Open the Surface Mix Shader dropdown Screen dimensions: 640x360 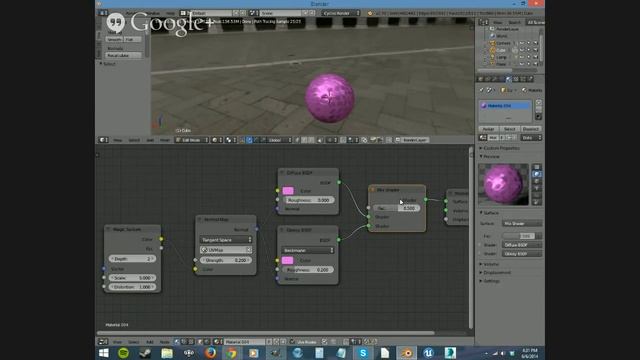pos(522,224)
